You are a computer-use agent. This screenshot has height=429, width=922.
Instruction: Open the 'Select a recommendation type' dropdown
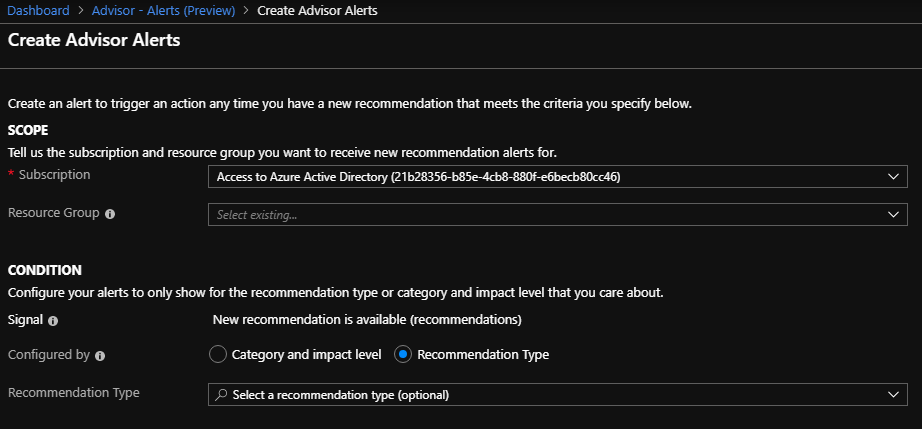(557, 395)
